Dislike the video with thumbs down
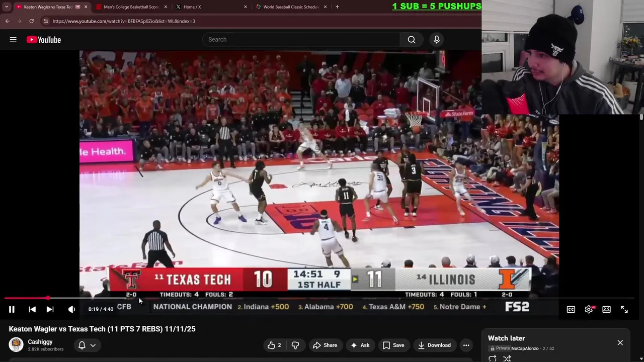 [295, 345]
